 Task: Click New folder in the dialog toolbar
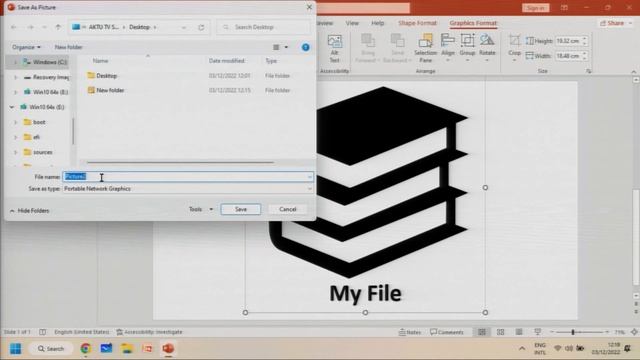click(x=68, y=47)
